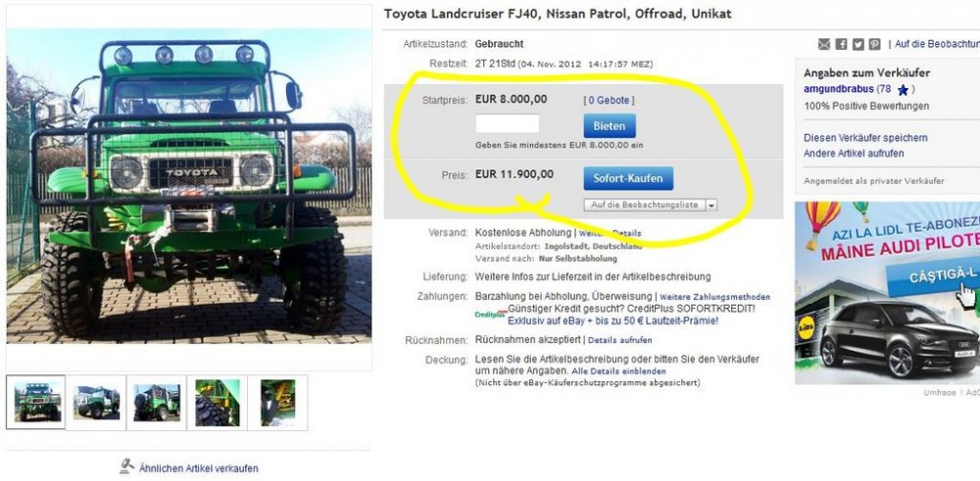980x481 pixels.
Task: Click the gavel icon next to Ähnlichen Artikel verkaufen
Action: coord(126,466)
